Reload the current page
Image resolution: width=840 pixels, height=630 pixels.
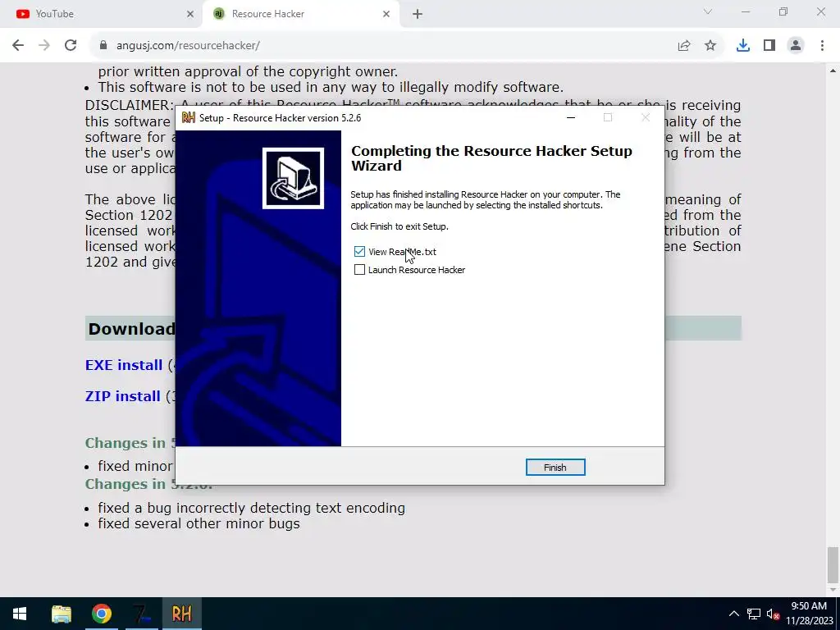(x=71, y=46)
